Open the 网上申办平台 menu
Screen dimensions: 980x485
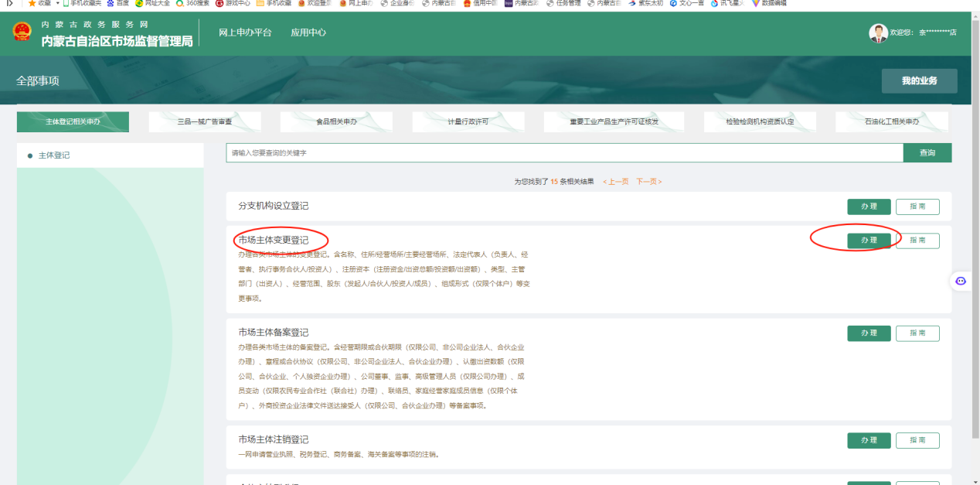[x=245, y=32]
